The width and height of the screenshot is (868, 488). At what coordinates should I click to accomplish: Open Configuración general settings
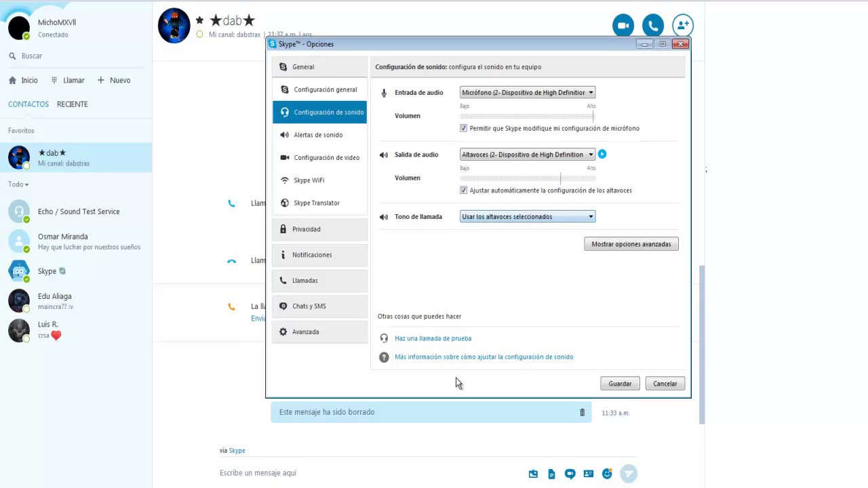319,89
